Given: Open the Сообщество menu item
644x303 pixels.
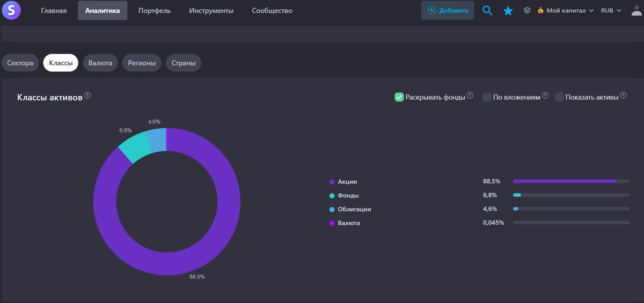Looking at the screenshot, I should click(x=272, y=11).
